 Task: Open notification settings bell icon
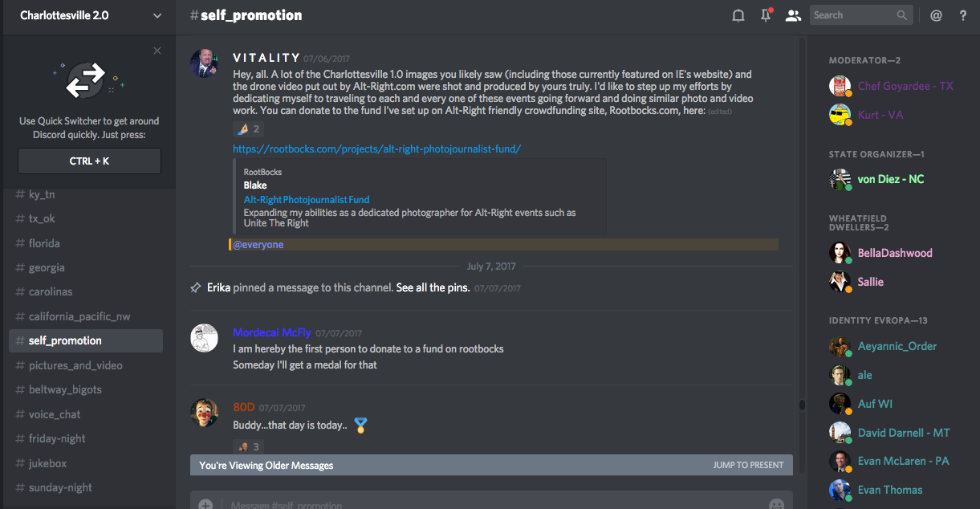738,15
